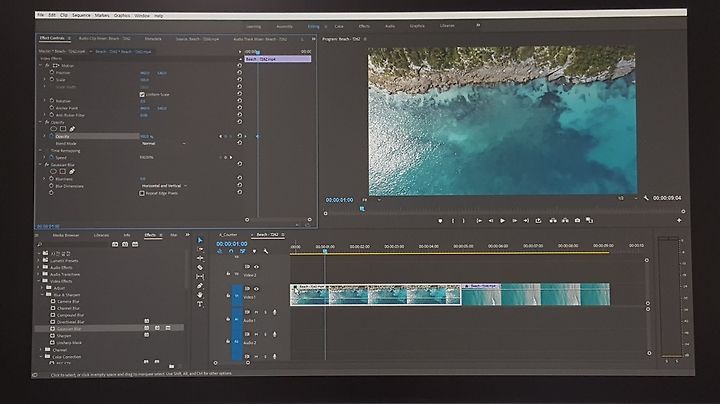Toggle animation stopwatch for Rotation
720x404 pixels.
(x=51, y=101)
